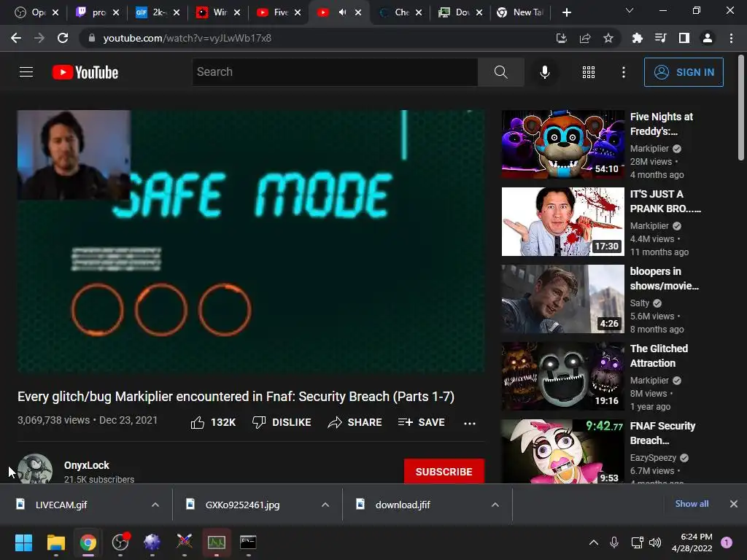This screenshot has height=560, width=747.
Task: Open the YouTube apps grid icon
Action: point(589,72)
